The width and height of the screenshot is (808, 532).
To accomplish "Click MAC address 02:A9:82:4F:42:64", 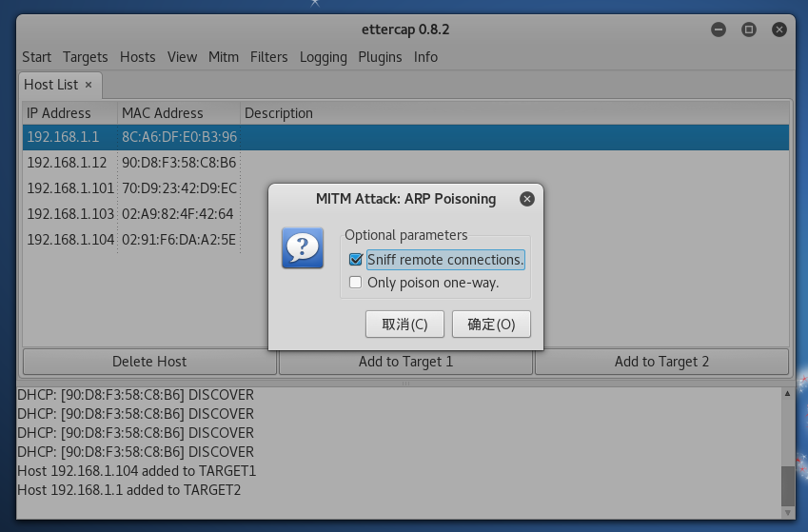I will (177, 214).
